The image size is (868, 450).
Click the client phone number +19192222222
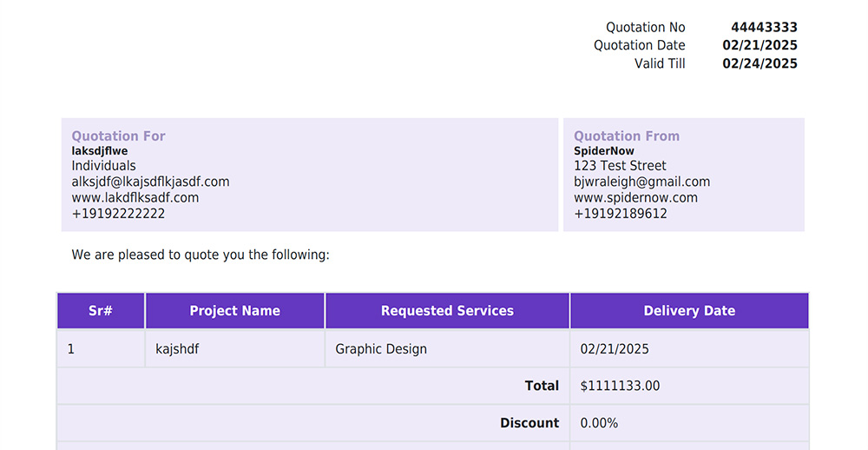tap(118, 214)
